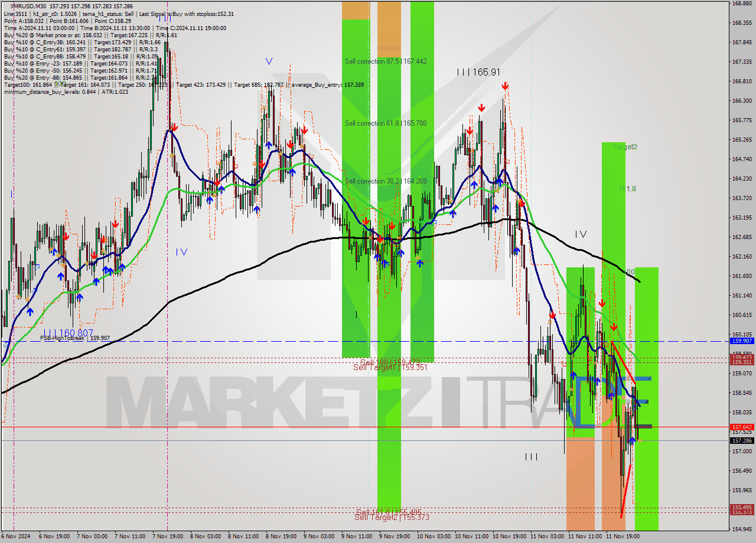Select the black 'I V' wave label
The width and height of the screenshot is (756, 543).
pyautogui.click(x=581, y=235)
